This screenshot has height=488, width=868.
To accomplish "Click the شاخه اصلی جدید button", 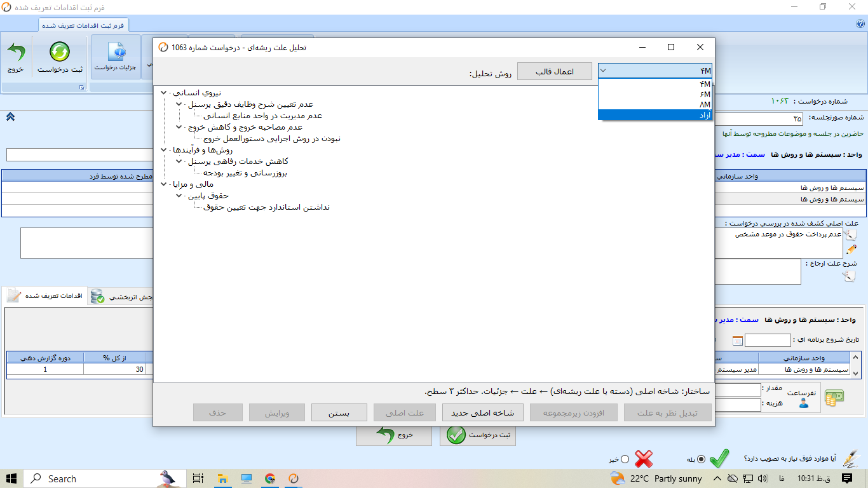I will tap(482, 412).
